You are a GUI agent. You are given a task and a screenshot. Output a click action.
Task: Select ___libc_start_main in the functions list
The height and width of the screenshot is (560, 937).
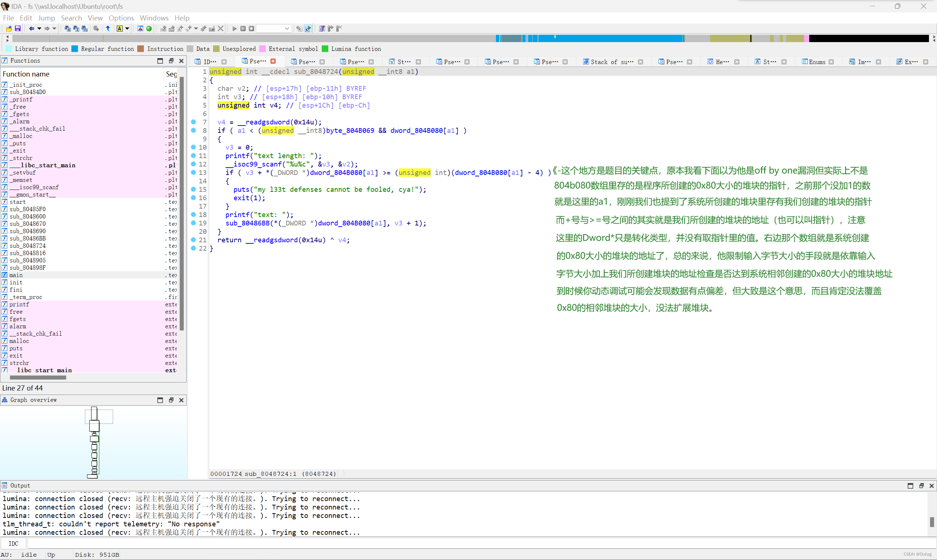coord(42,165)
